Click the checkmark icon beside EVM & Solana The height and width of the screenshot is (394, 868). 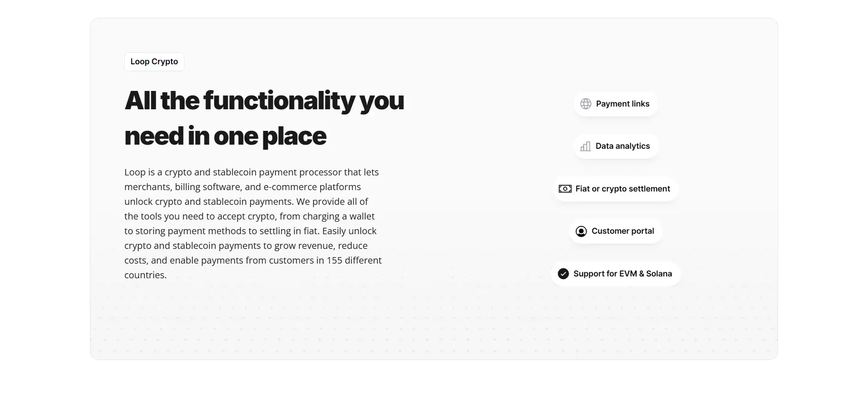click(x=563, y=274)
